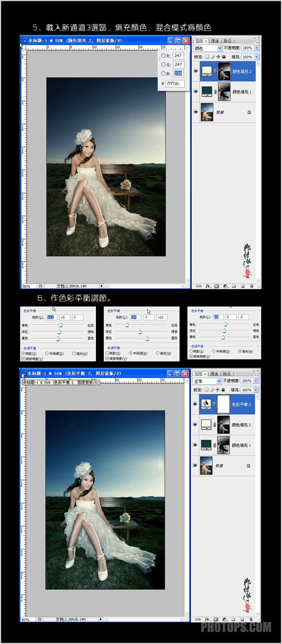Open 正常 blend mode dropdown
This screenshot has height=644, width=282.
pos(219,381)
